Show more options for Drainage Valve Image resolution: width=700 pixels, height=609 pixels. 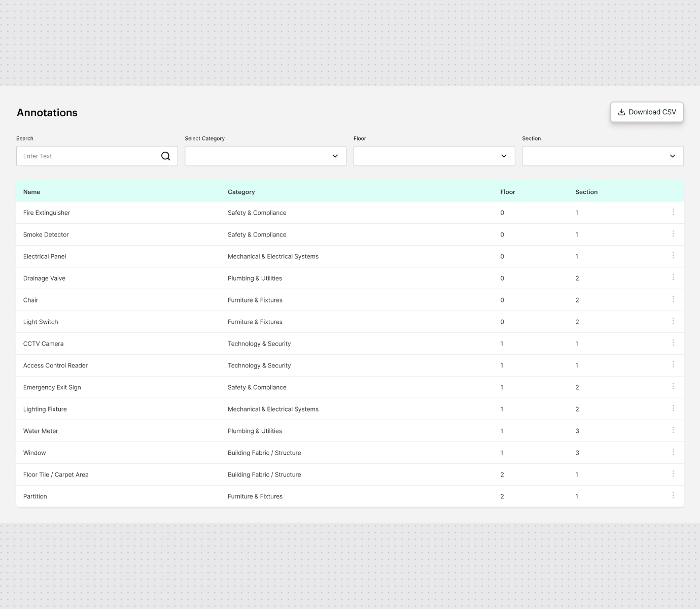click(x=673, y=277)
